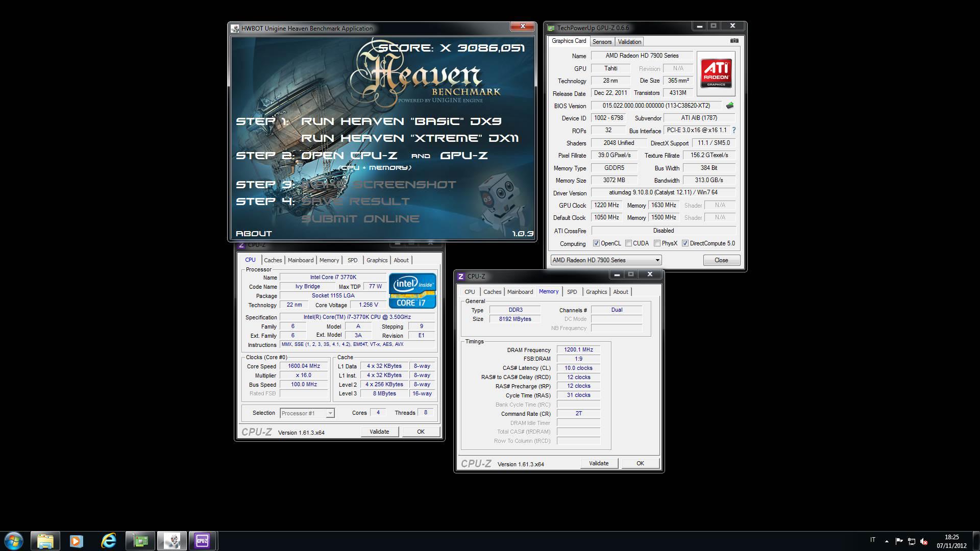Screen dimensions: 980x551
Task: Open Windows Explorer from the taskbar
Action: pos(45,541)
